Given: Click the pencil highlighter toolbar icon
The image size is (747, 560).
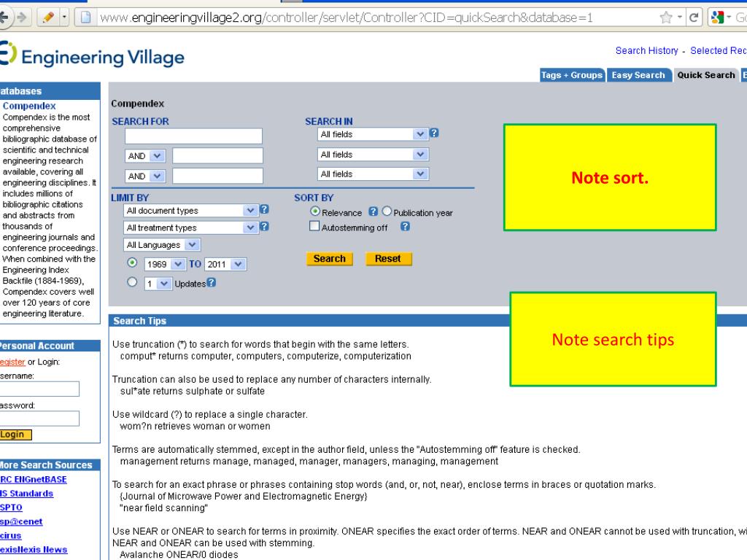Looking at the screenshot, I should point(48,17).
